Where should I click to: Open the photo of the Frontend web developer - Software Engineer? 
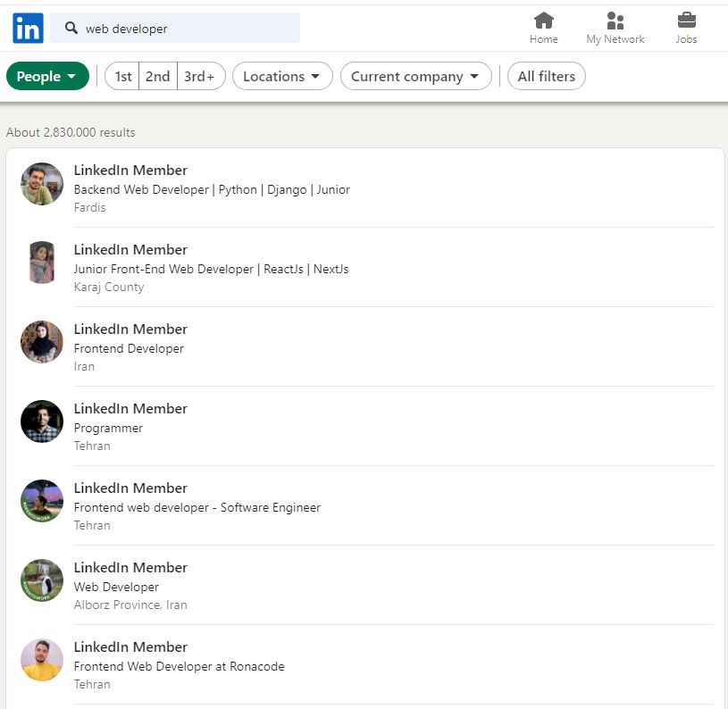[42, 501]
